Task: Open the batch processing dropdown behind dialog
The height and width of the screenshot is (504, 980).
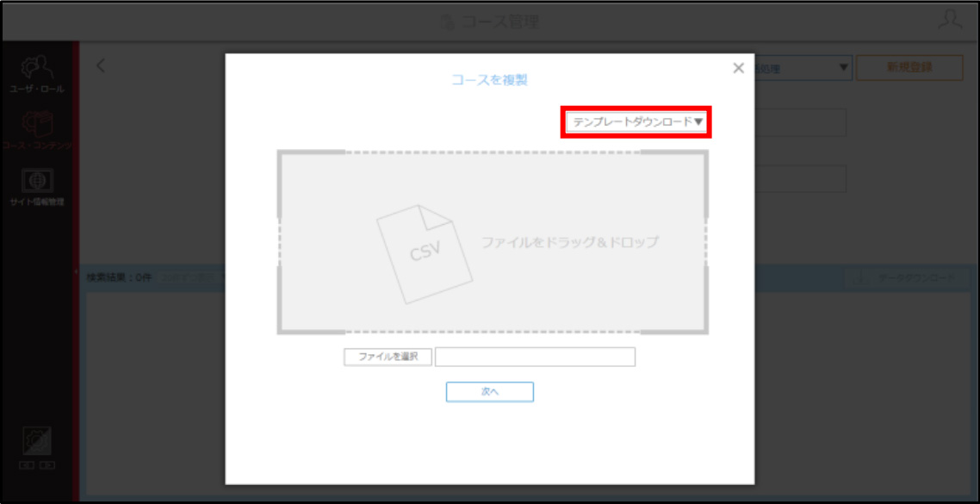Action: tap(803, 67)
